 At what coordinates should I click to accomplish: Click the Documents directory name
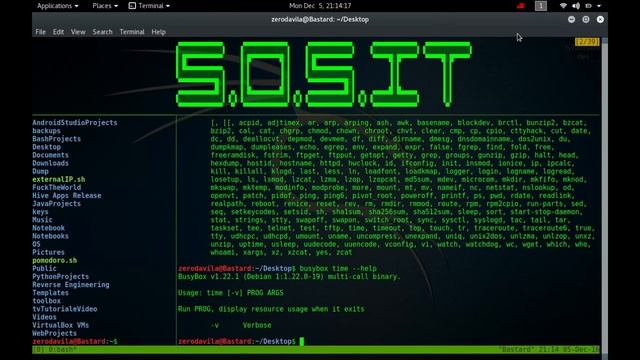(51, 155)
